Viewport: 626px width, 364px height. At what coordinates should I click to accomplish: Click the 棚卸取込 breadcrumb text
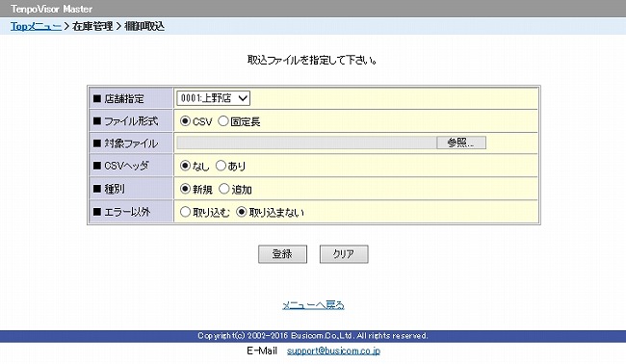click(144, 26)
